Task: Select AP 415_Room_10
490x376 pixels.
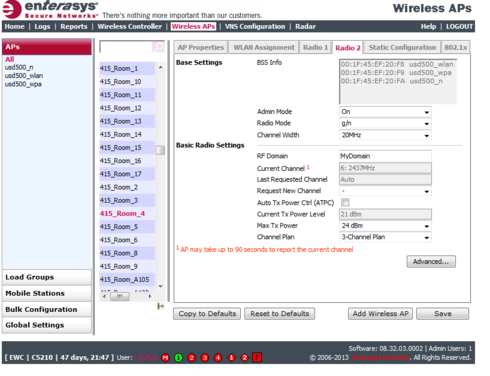Action: pos(127,82)
